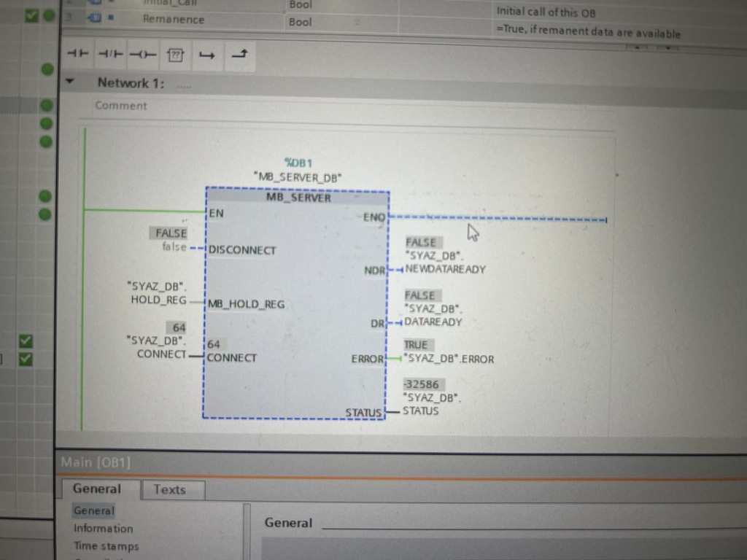Toggle green checkbox level with CONNECT input
The image size is (747, 560).
coord(26,359)
